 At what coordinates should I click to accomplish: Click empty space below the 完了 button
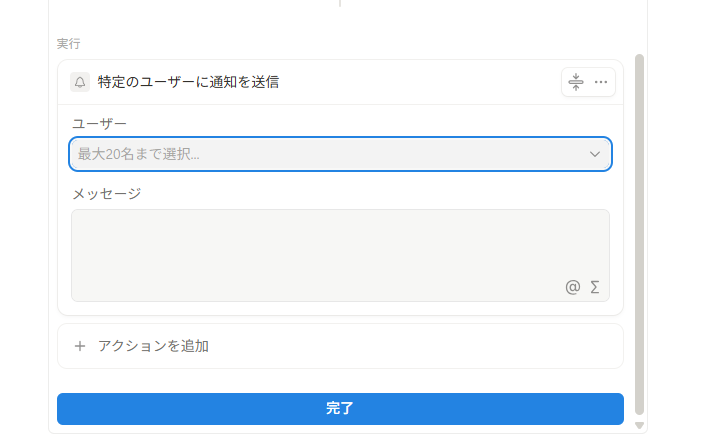(340, 429)
